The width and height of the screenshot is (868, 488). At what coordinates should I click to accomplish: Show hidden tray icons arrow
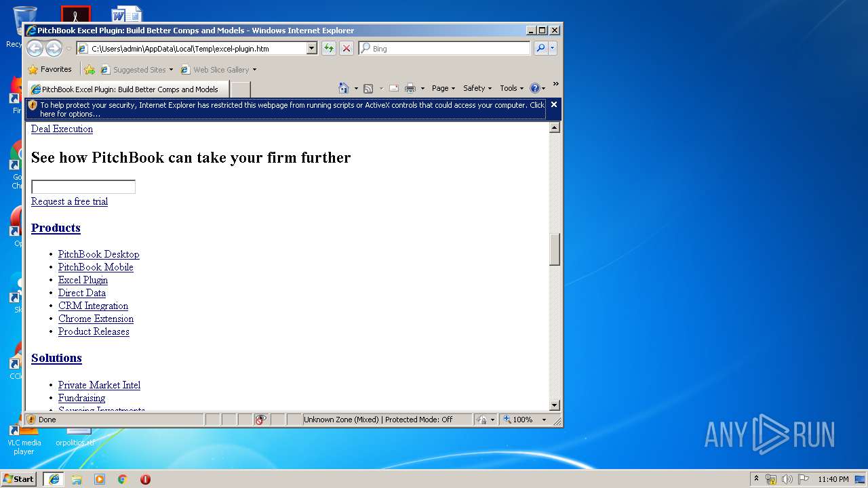pyautogui.click(x=756, y=479)
